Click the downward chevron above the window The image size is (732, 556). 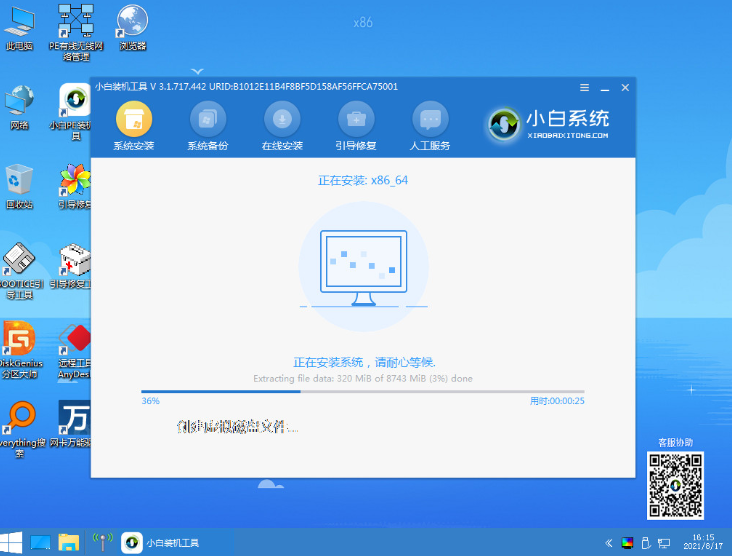pyautogui.click(x=197, y=71)
